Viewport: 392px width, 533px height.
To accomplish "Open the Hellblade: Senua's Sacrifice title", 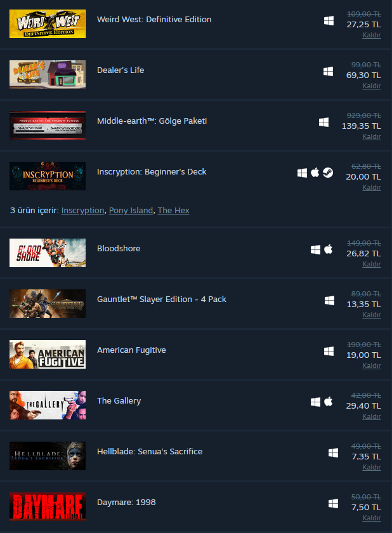I will (x=150, y=451).
